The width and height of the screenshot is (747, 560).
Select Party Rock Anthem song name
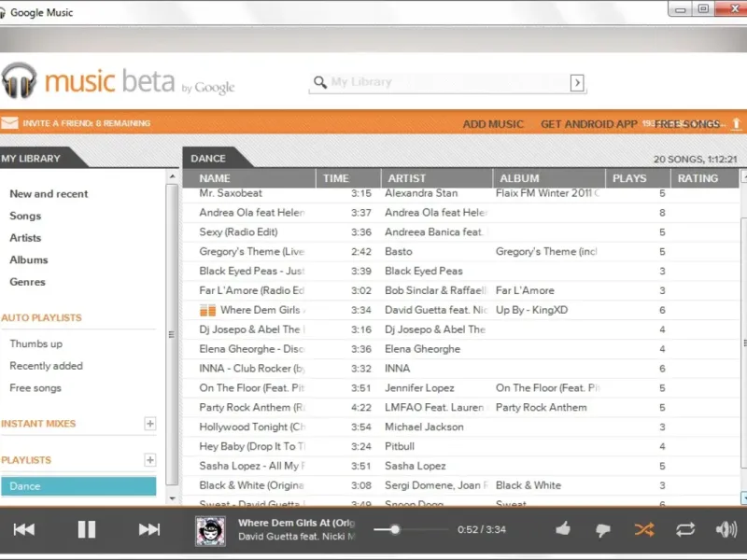(252, 408)
